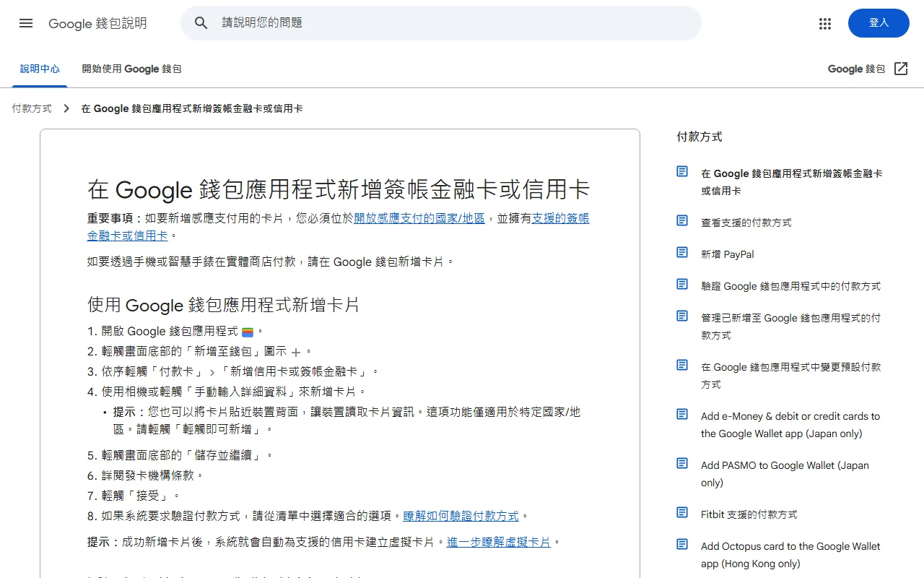Click the external-link icon beside Google 錢包
The width and height of the screenshot is (924, 578).
coord(901,69)
